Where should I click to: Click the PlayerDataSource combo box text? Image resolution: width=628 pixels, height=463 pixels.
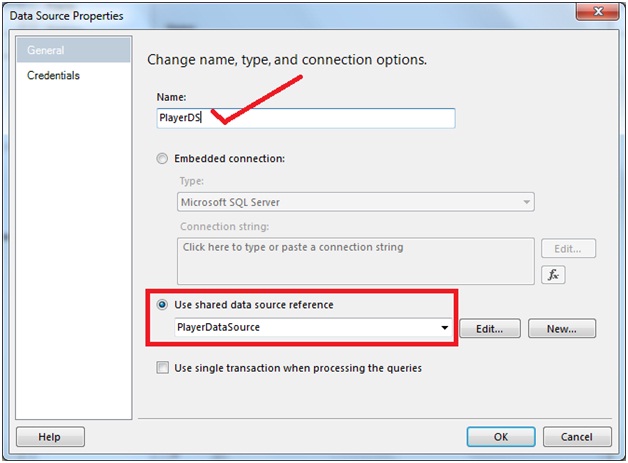click(x=219, y=327)
